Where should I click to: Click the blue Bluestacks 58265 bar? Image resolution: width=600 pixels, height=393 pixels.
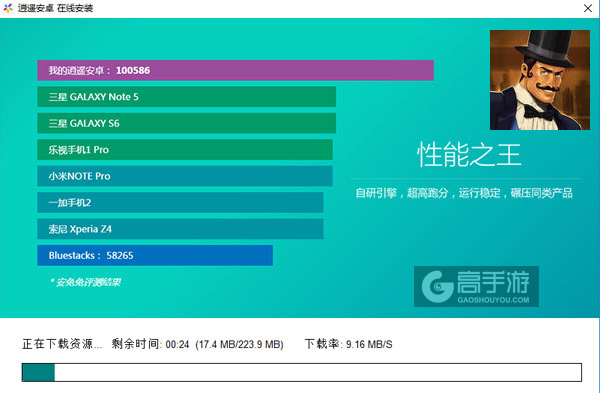[155, 255]
